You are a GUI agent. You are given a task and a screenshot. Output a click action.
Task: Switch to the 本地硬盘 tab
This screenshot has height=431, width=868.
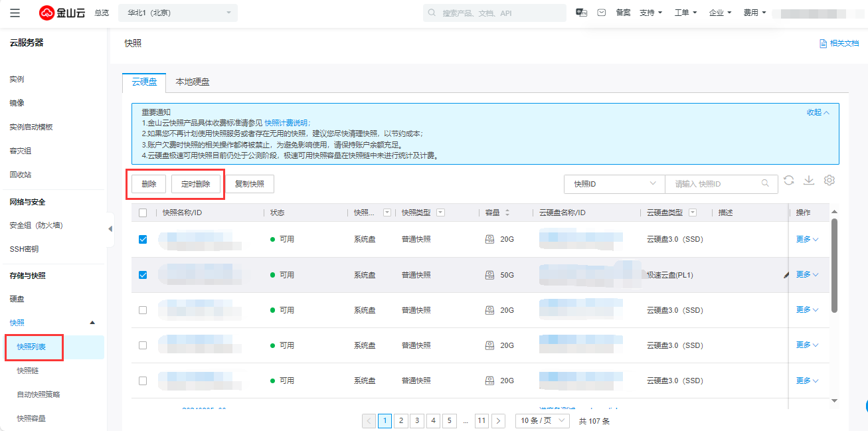[x=192, y=82]
